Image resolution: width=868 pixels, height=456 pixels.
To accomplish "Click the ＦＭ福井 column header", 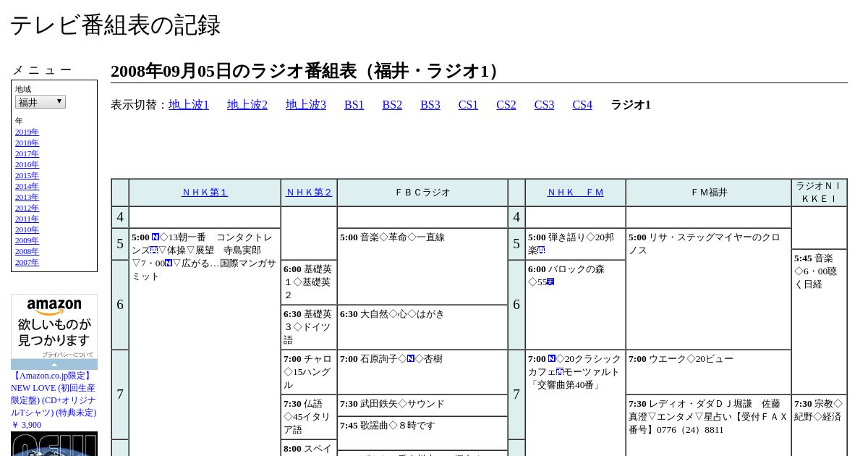I will click(708, 193).
